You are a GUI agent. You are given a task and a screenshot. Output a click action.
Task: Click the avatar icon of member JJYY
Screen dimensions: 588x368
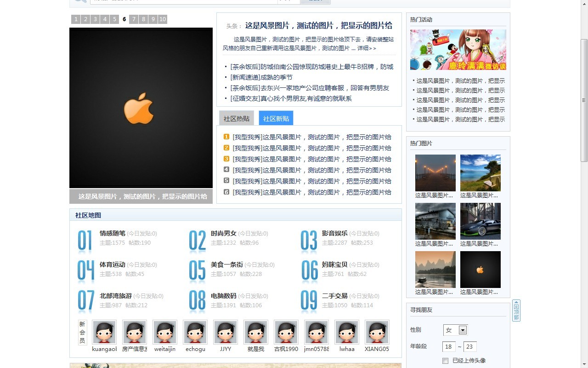pos(226,332)
